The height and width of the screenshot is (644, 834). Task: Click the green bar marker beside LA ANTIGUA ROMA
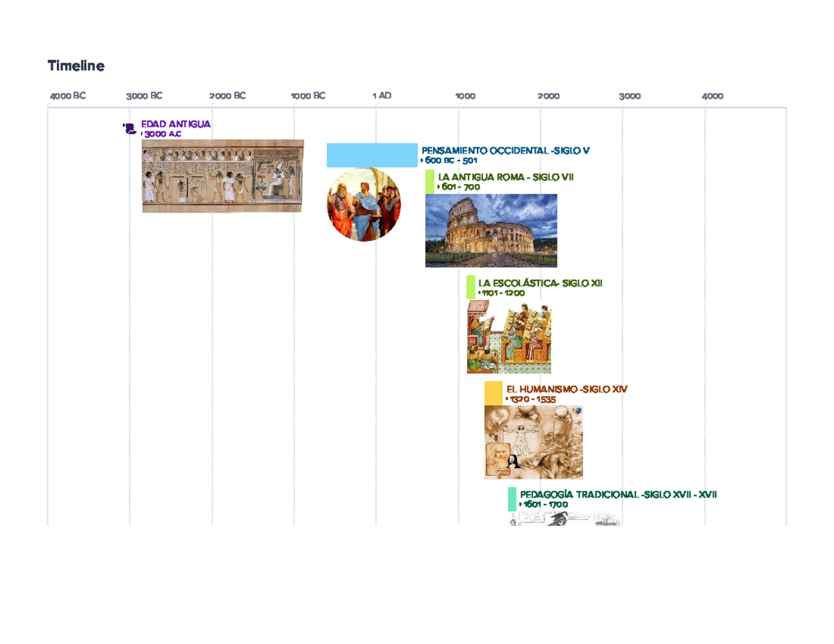(x=429, y=182)
